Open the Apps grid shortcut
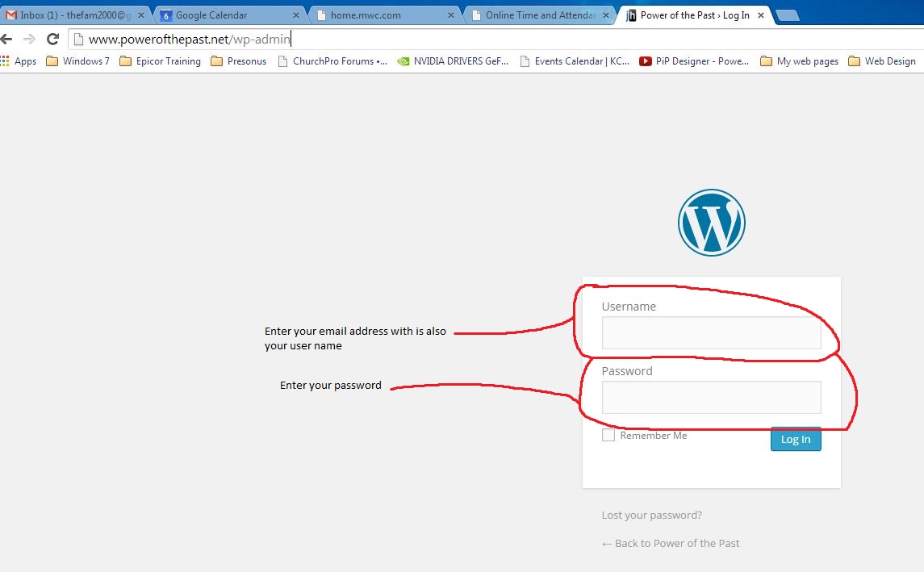 (19, 61)
